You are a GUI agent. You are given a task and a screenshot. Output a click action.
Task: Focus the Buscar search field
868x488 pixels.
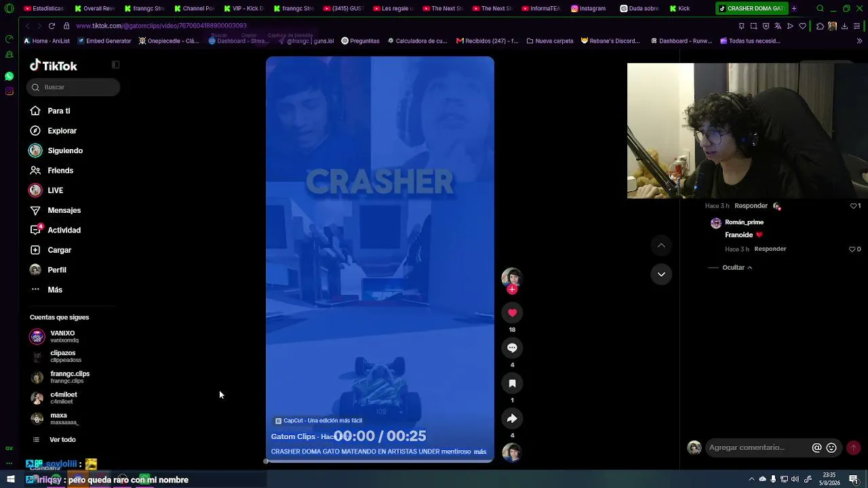(x=73, y=87)
